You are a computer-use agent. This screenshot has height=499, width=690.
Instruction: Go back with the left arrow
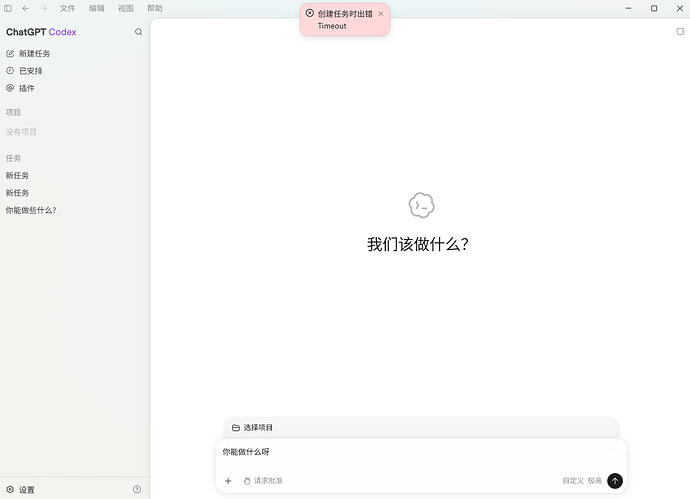click(26, 8)
